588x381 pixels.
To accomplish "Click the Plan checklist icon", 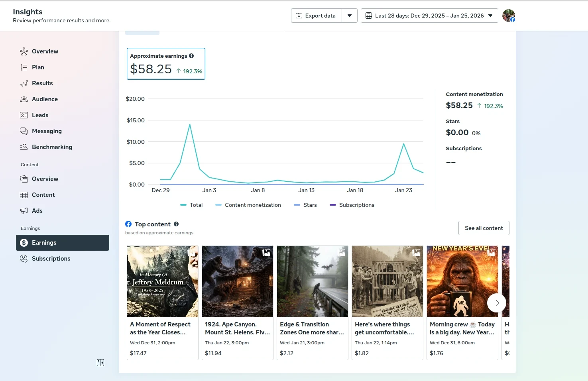I will pyautogui.click(x=24, y=67).
